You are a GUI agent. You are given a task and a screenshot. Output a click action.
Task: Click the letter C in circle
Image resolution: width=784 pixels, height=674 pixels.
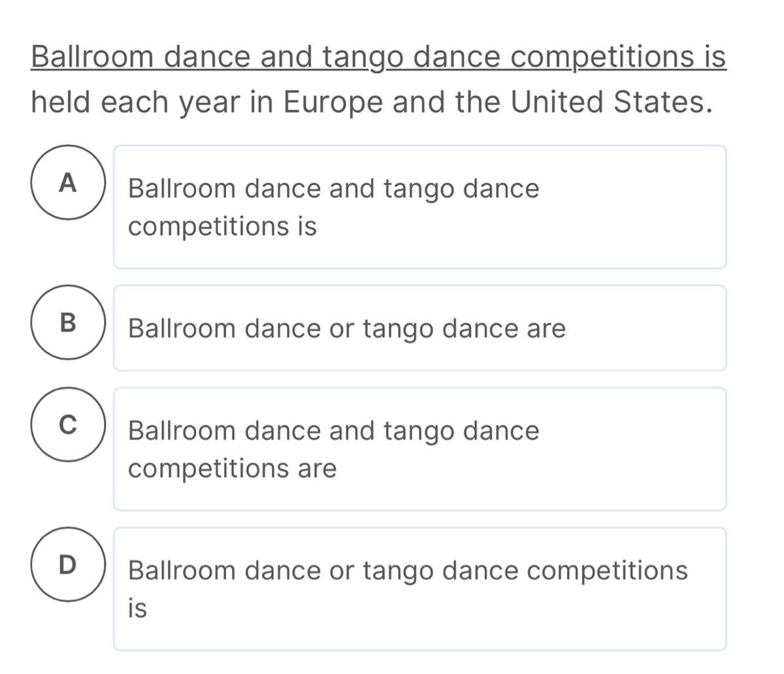(67, 425)
